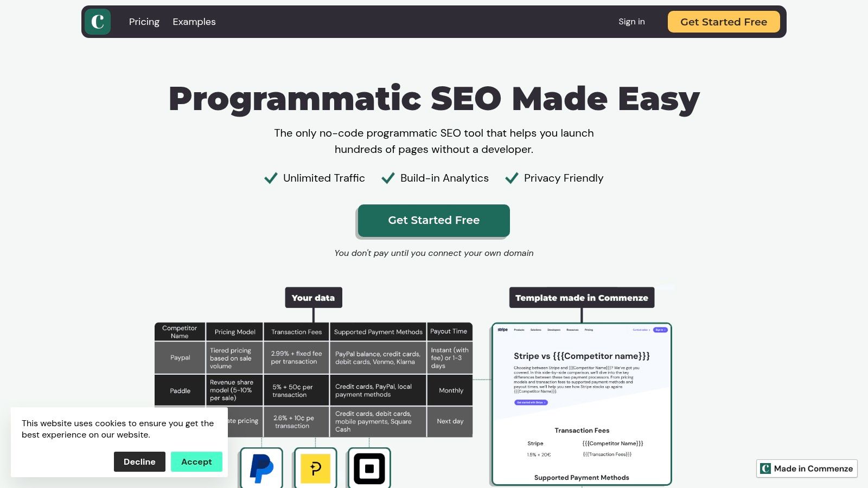868x488 pixels.
Task: Click the green Get Started Free button
Action: point(434,220)
